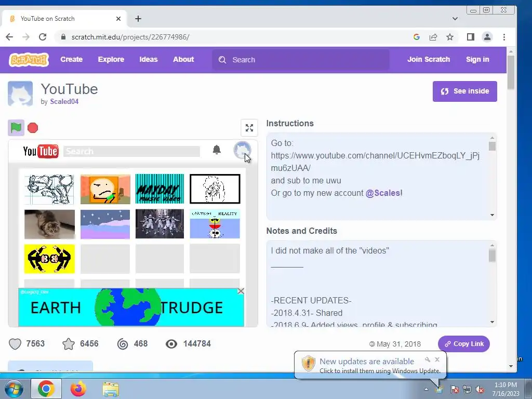Open the yellow dancing figures thumbnail

[49, 259]
